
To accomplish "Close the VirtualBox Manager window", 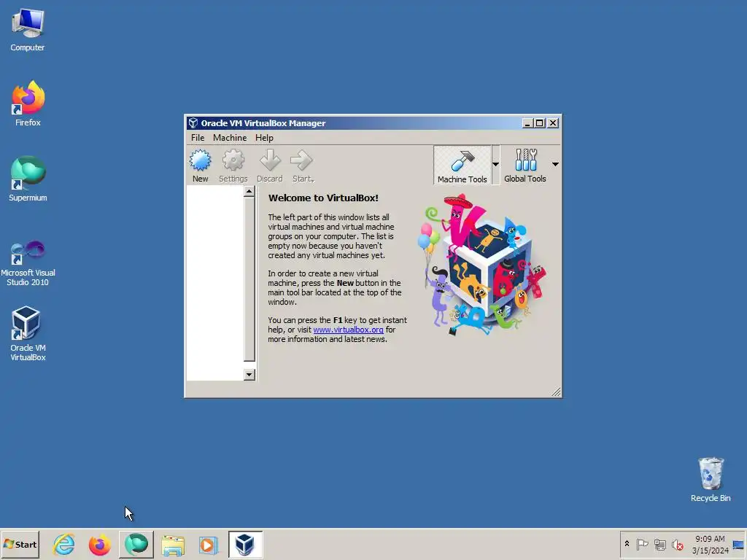I will tap(553, 122).
